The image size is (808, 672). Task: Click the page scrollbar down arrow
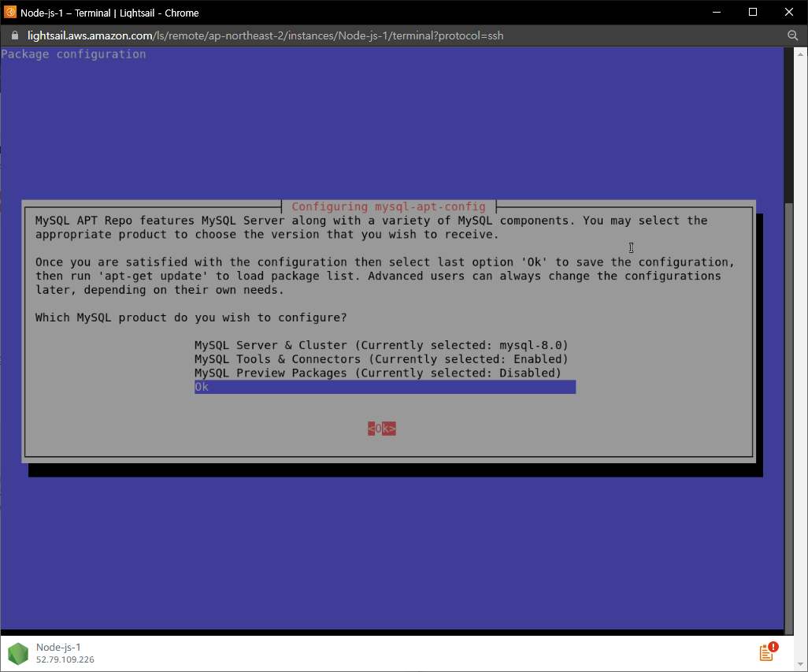click(x=800, y=664)
